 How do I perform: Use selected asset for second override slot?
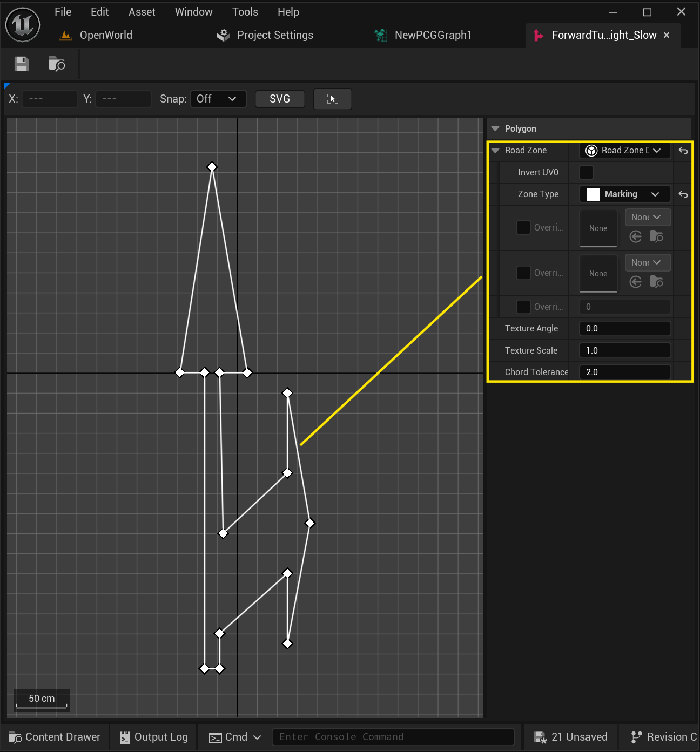[636, 282]
